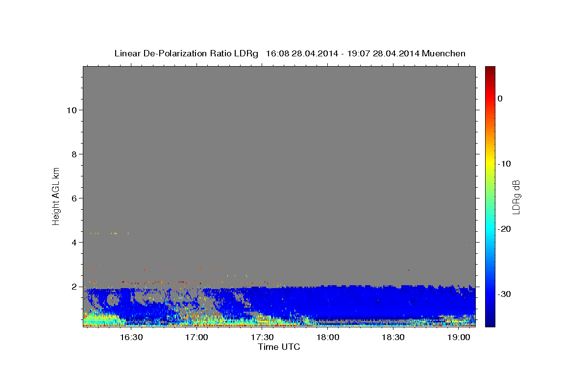Click the height tick label 6
The width and height of the screenshot is (588, 392).
pyautogui.click(x=74, y=198)
